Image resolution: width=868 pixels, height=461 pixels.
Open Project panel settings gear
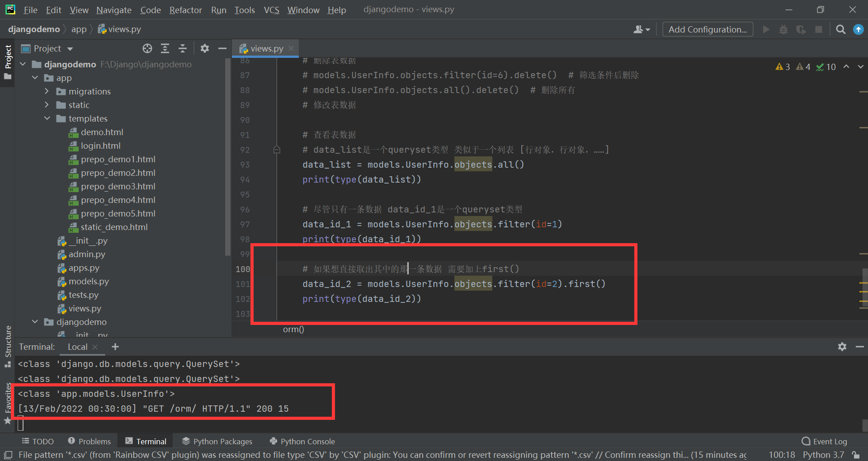click(205, 48)
